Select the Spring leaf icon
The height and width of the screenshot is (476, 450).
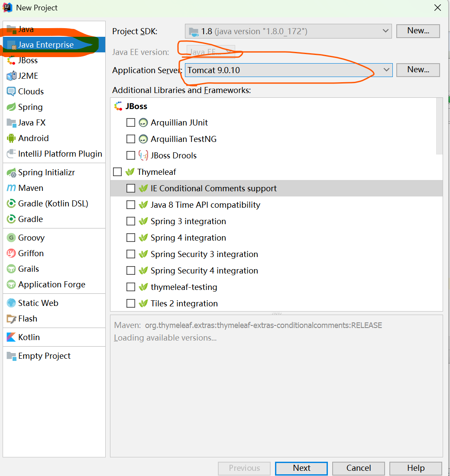(x=11, y=107)
